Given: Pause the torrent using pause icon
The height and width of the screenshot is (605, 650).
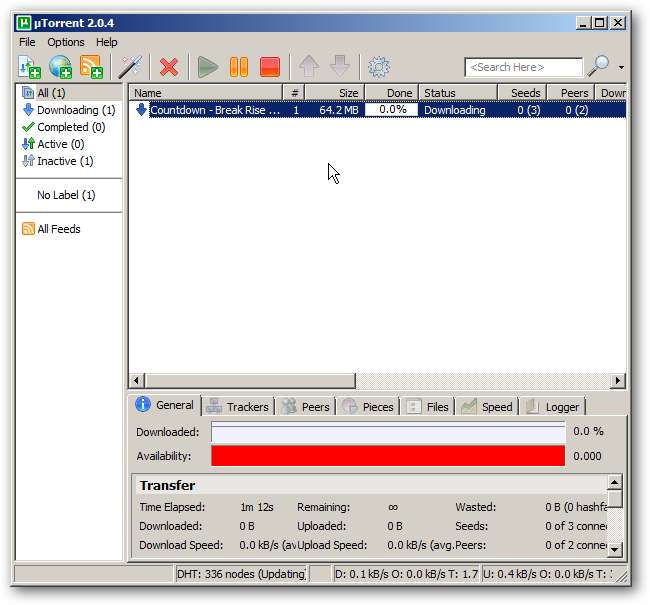Looking at the screenshot, I should pos(239,67).
